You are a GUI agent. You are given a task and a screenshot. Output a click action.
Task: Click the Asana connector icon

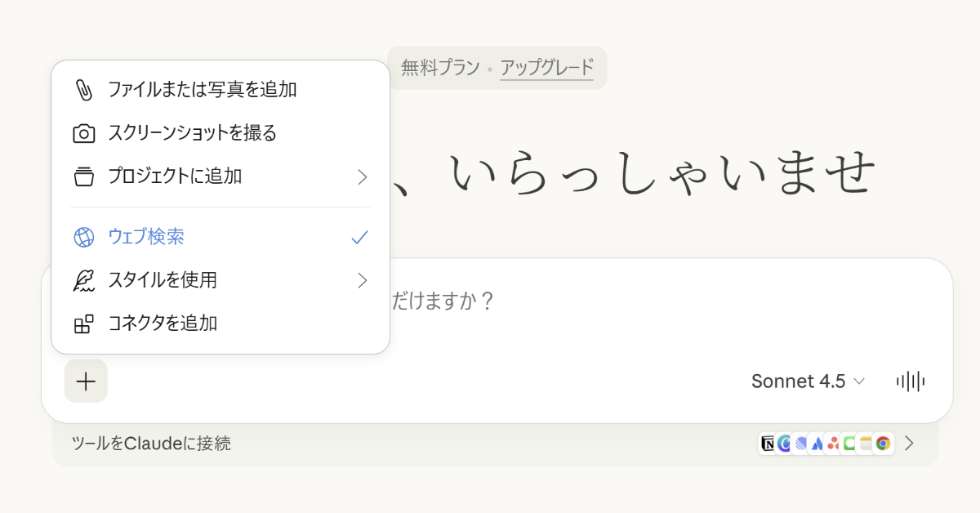[x=831, y=444]
